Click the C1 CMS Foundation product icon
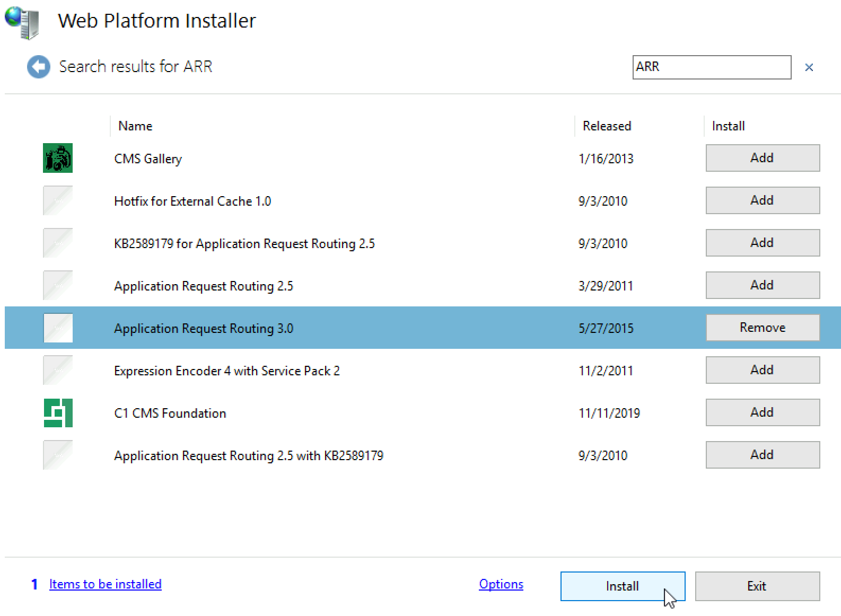The height and width of the screenshot is (616, 841). pyautogui.click(x=58, y=412)
